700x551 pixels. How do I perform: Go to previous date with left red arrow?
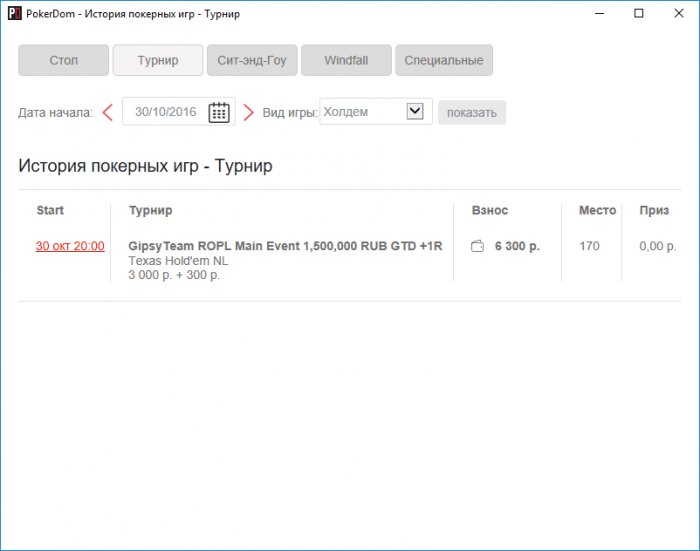coord(108,112)
